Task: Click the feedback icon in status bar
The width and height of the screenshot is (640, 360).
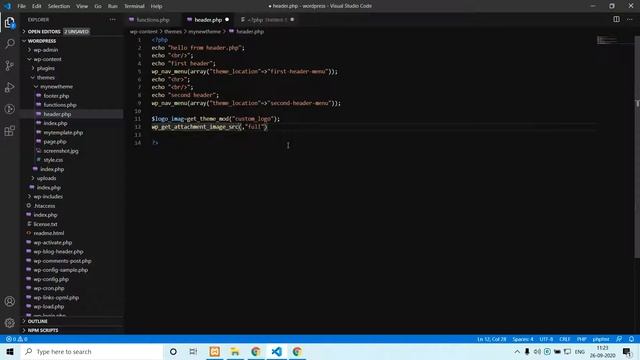Action: coord(619,339)
